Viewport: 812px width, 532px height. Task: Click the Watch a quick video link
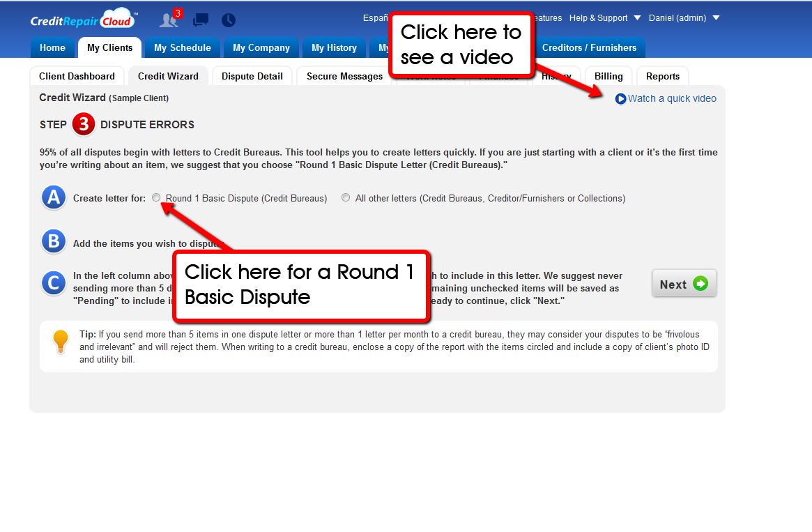(672, 98)
